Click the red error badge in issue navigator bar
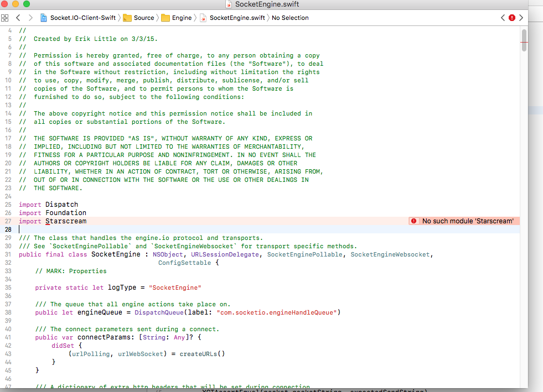The height and width of the screenshot is (392, 543). (x=511, y=18)
